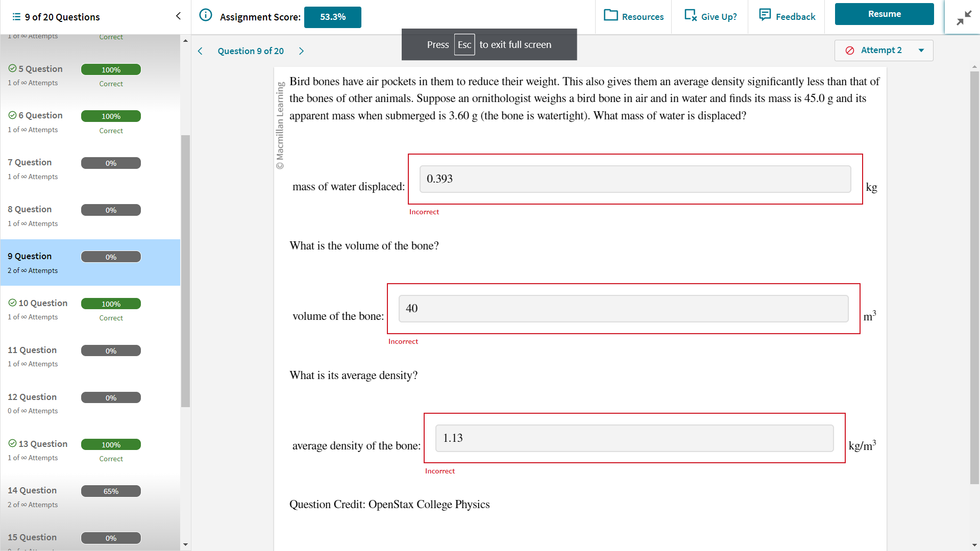
Task: Go to next question arrow
Action: click(x=301, y=51)
